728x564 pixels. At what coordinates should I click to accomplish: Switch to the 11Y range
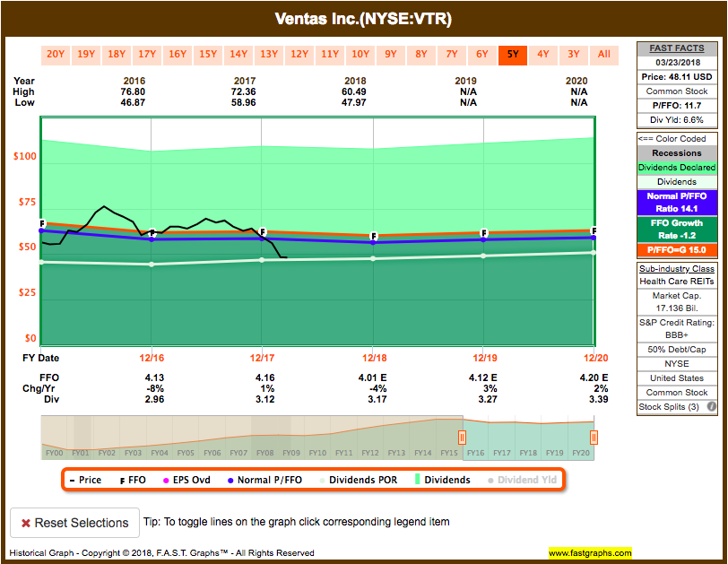[x=330, y=55]
